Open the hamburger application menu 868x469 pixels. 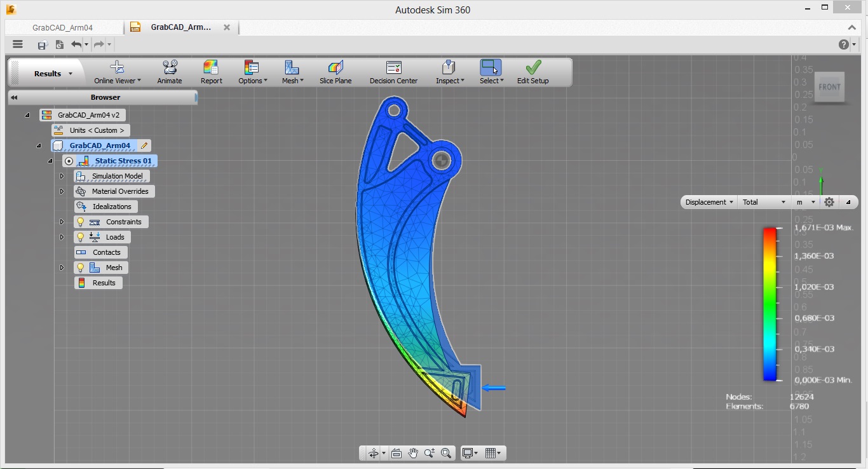(18, 44)
